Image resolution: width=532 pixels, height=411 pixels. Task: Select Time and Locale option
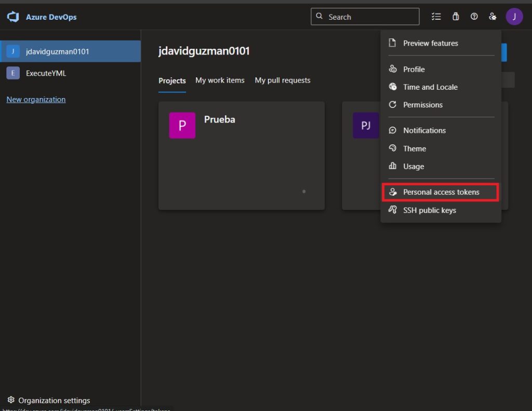coord(430,87)
